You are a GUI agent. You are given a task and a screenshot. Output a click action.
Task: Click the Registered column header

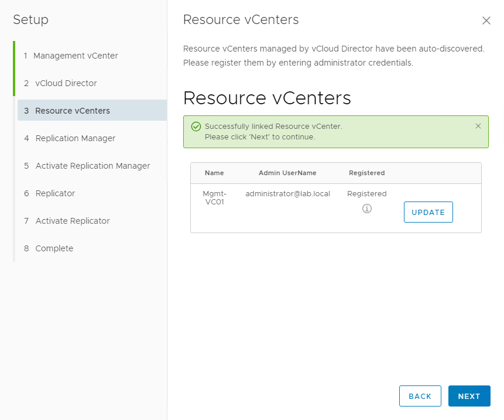click(366, 173)
